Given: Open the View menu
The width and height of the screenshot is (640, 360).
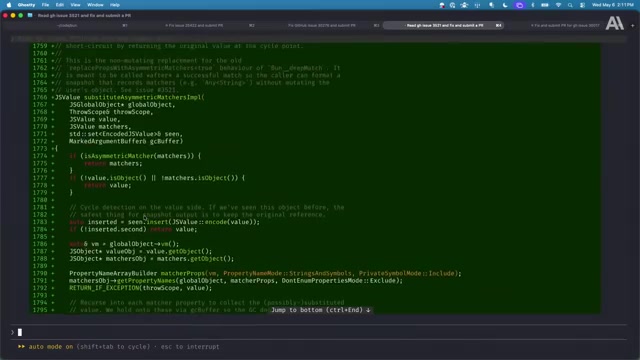Looking at the screenshot, I should pyautogui.click(x=76, y=5).
